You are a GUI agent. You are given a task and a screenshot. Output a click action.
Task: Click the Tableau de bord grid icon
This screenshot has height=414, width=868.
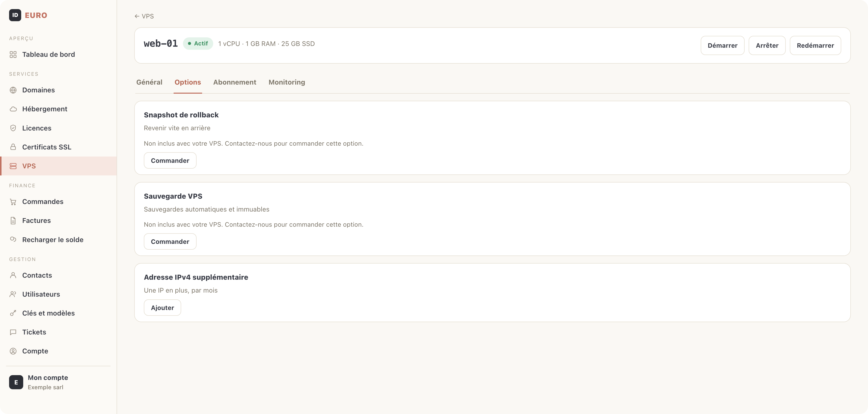13,55
